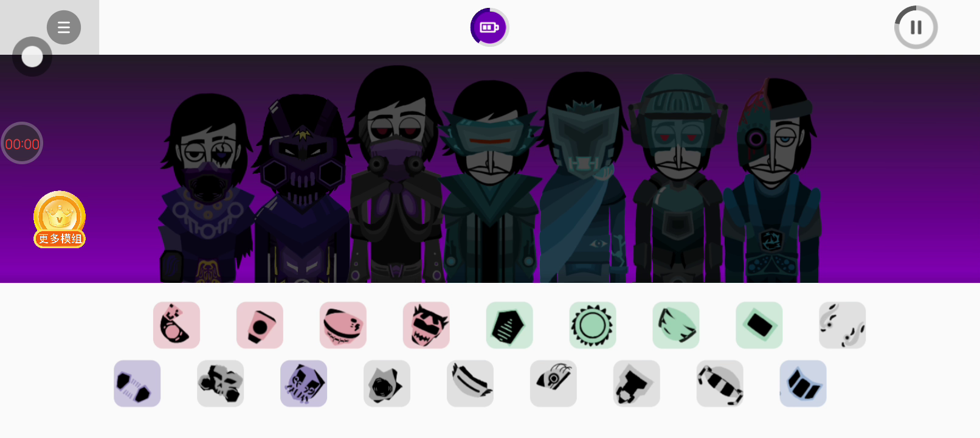Click the 00:00 recording timer

click(22, 144)
